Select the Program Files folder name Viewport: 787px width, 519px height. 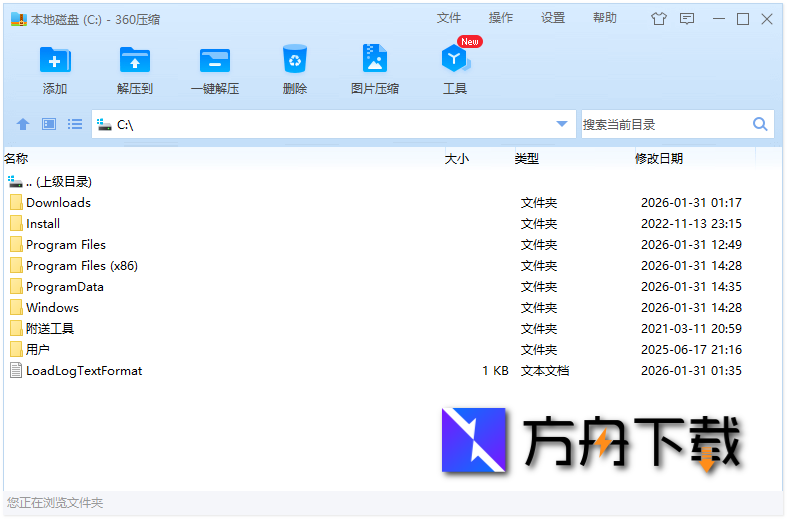coord(66,244)
